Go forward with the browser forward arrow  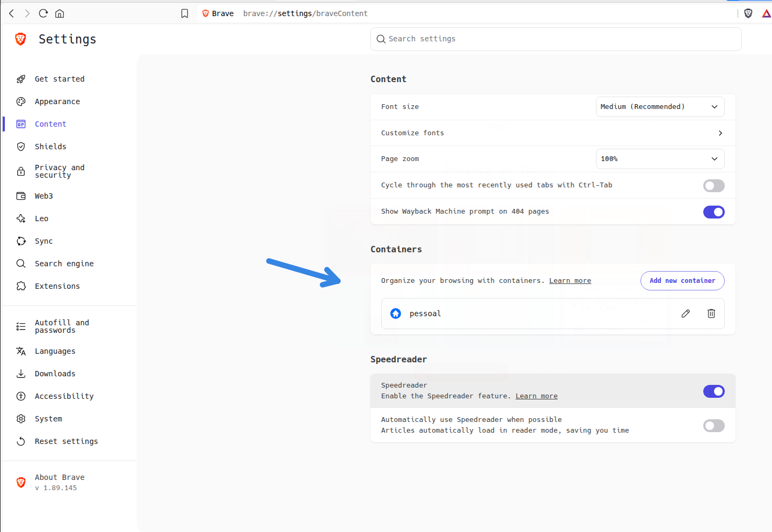click(x=27, y=13)
